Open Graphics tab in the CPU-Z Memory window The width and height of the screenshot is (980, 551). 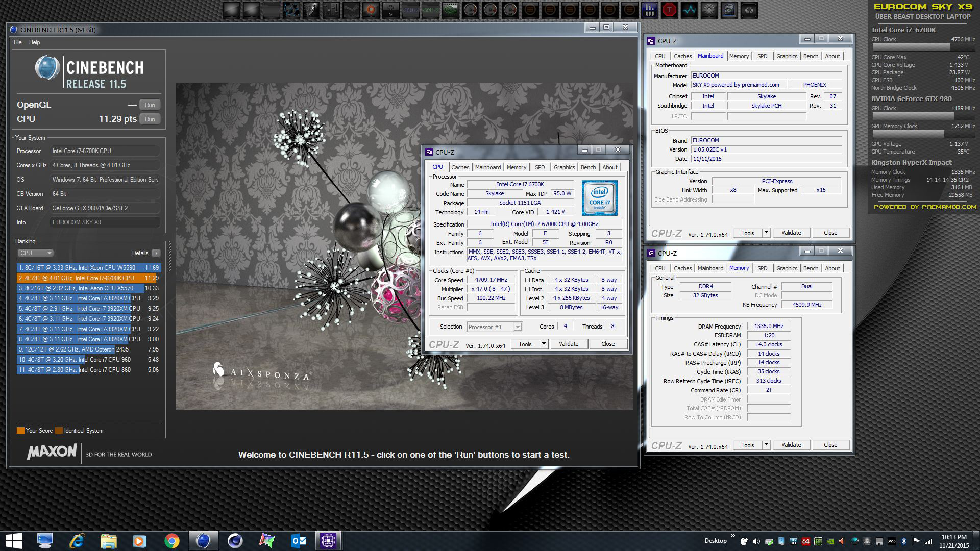coord(787,268)
